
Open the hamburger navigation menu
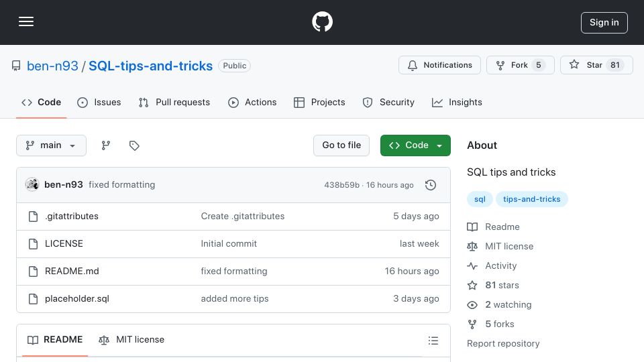[x=26, y=21]
